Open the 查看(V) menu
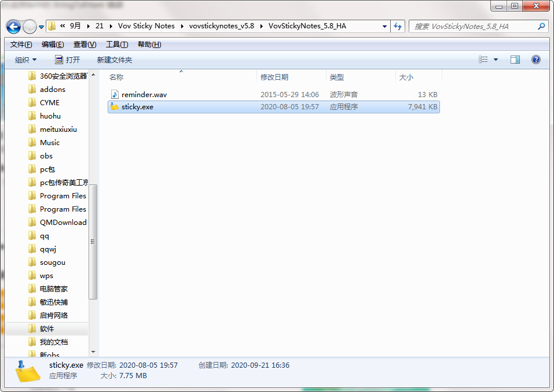Viewport: 554px width, 392px height. click(85, 45)
